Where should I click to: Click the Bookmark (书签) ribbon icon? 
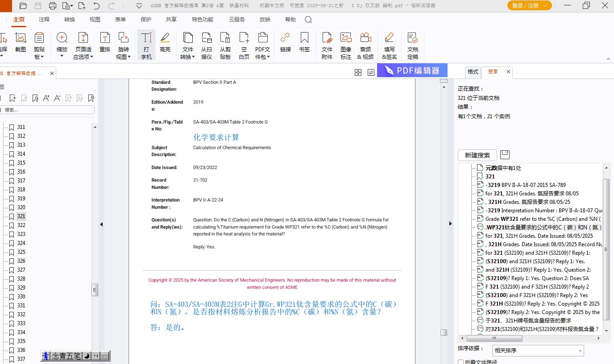point(304,43)
